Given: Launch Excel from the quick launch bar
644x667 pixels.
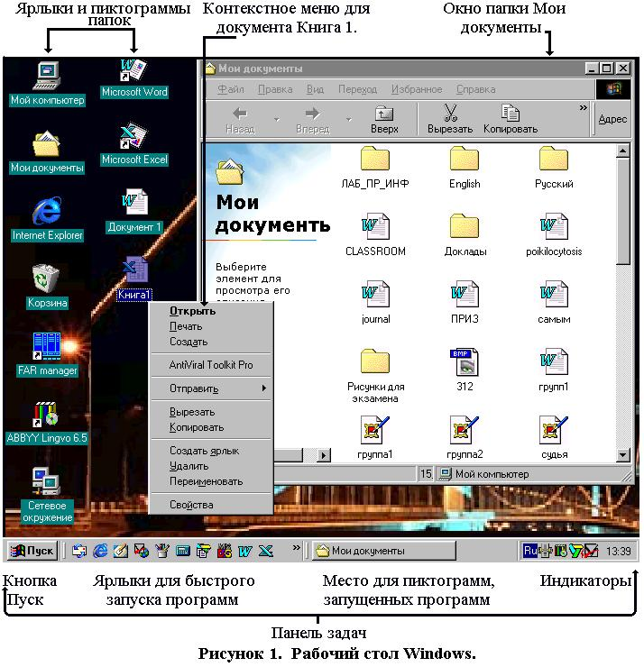Looking at the screenshot, I should (x=265, y=551).
